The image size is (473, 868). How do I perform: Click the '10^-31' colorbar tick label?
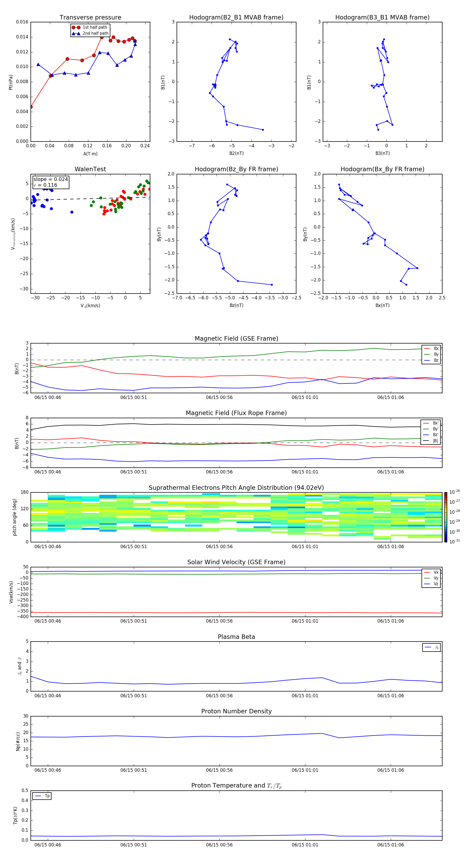(x=455, y=542)
